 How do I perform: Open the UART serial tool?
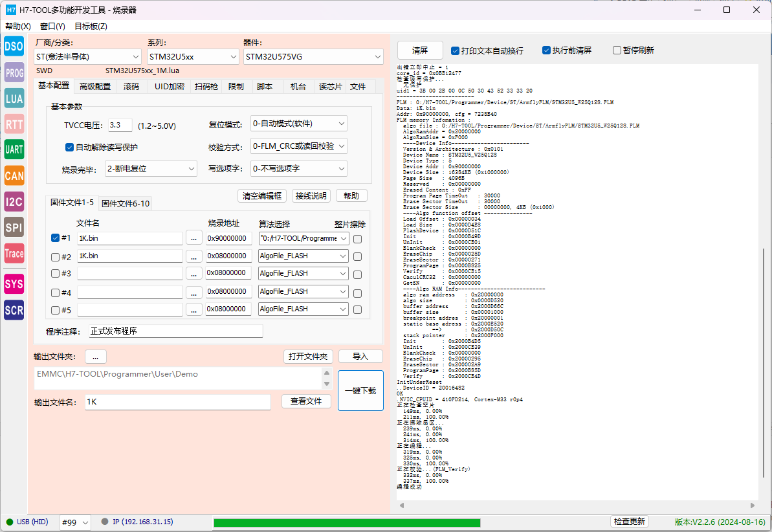[x=14, y=150]
